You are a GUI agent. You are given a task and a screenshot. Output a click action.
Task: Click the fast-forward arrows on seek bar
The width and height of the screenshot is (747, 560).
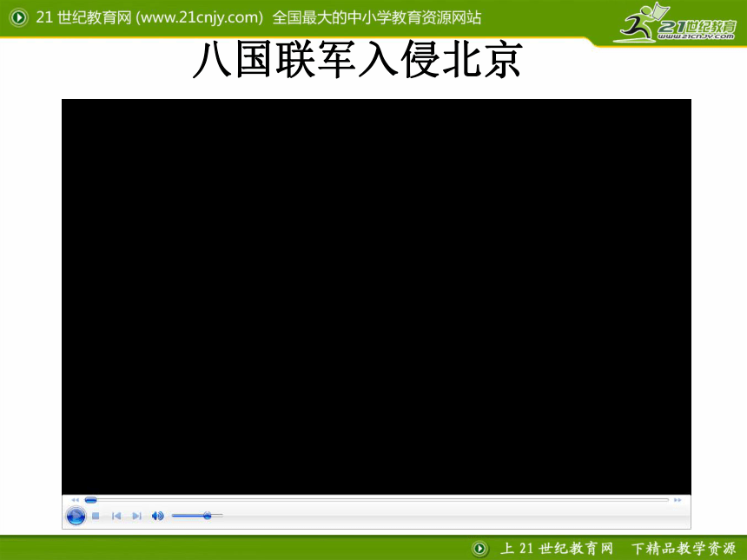tap(678, 500)
